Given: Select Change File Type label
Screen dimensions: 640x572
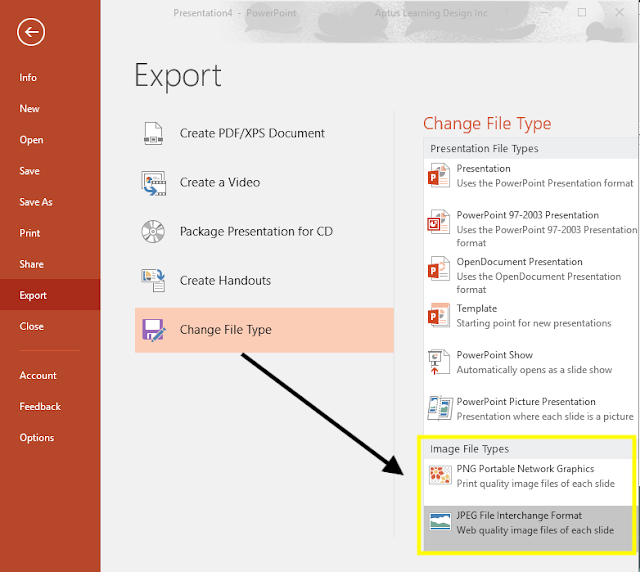Looking at the screenshot, I should tap(226, 329).
